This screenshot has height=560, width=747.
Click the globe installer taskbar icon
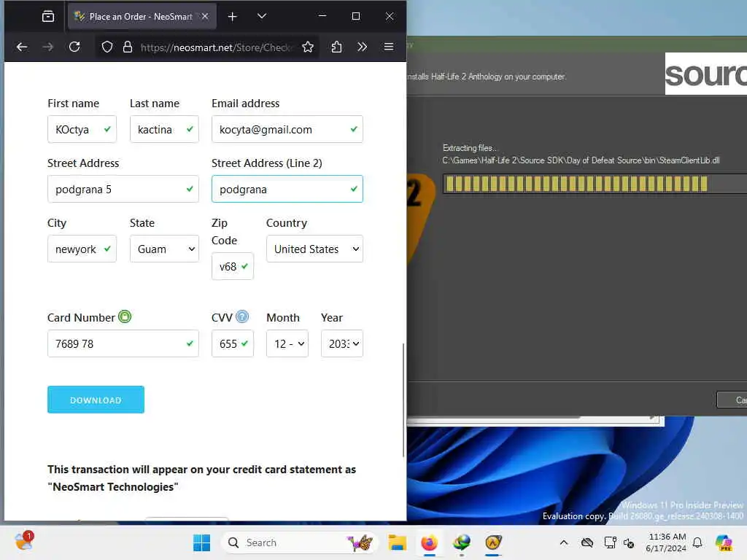(x=461, y=542)
